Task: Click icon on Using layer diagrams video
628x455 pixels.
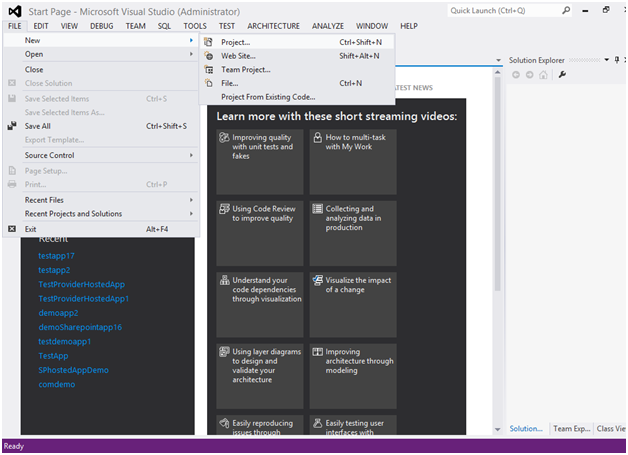Action: [x=224, y=352]
